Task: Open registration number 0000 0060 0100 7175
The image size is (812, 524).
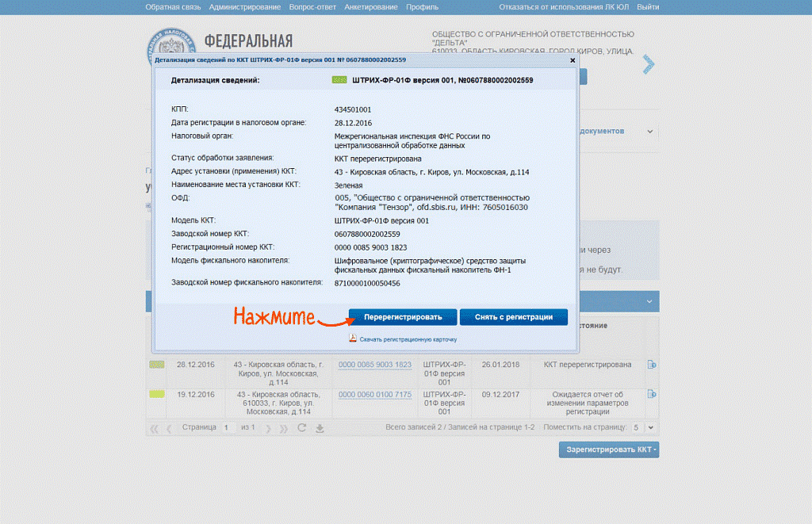Action: 374,395
